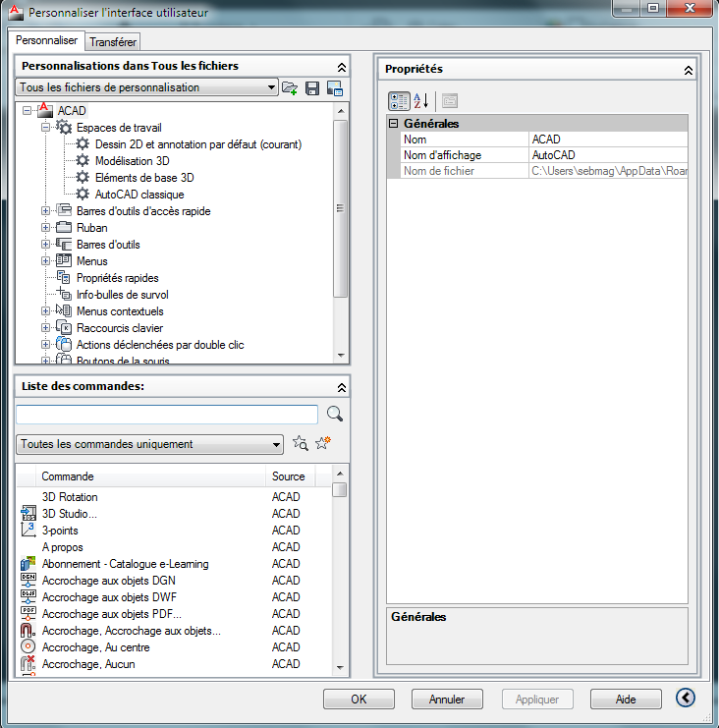Switch to the Transférer tab
This screenshot has height=728, width=719.
coord(113,41)
